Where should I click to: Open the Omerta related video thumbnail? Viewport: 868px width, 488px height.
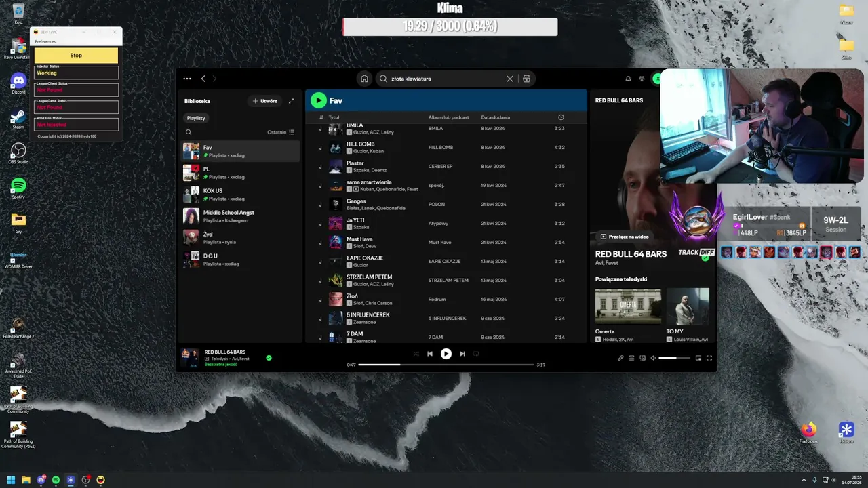point(628,306)
